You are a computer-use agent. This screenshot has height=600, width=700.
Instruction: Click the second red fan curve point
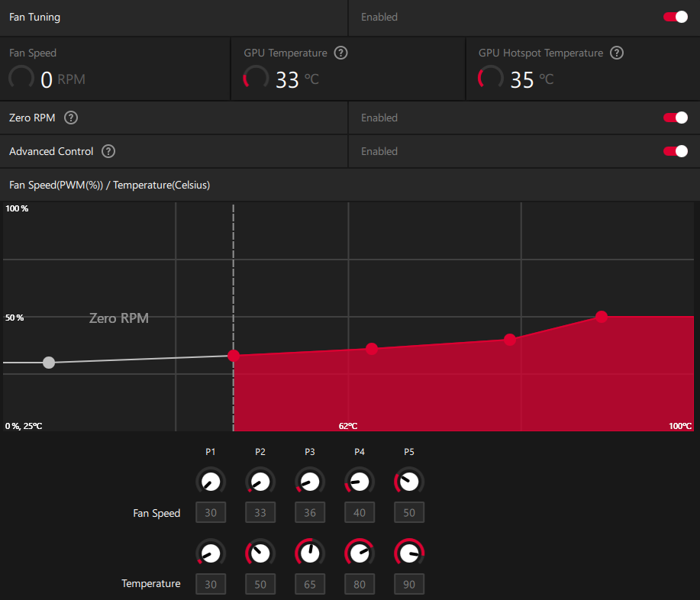point(372,349)
